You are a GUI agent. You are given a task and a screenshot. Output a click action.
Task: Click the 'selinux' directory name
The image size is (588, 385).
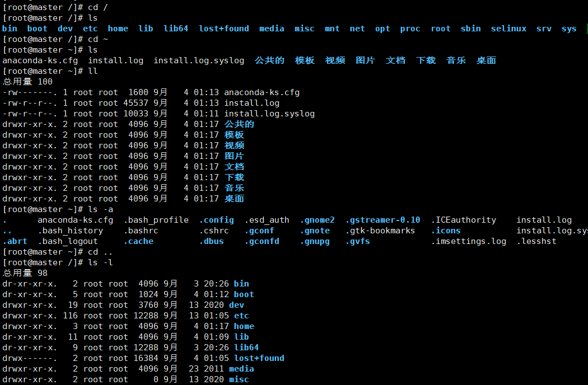(508, 29)
